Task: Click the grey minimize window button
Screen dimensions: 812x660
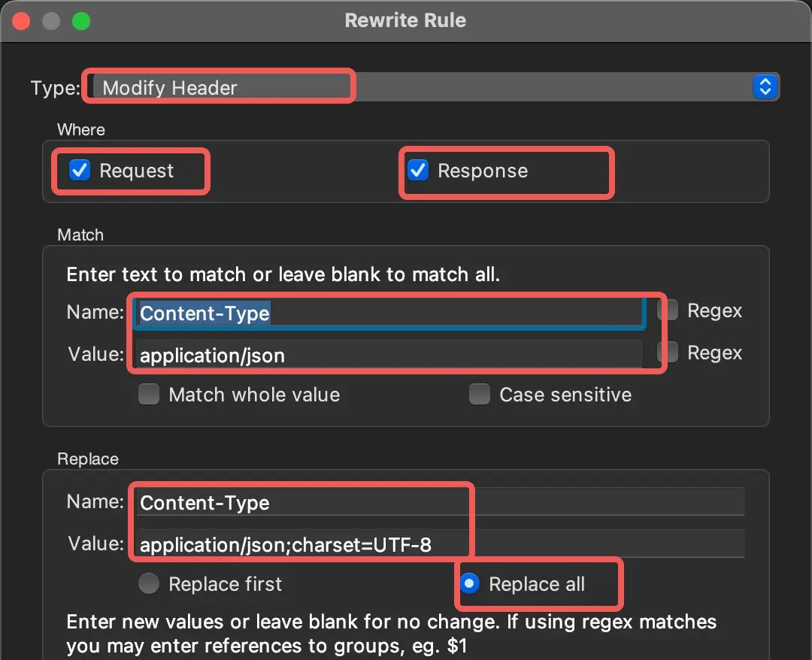Action: pos(51,21)
